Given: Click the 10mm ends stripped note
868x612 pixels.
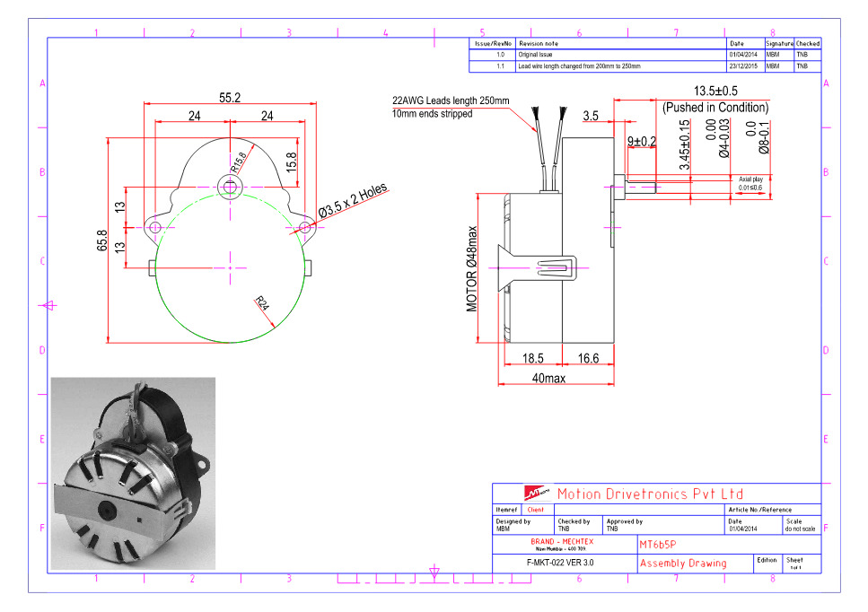Looking at the screenshot, I should [433, 113].
